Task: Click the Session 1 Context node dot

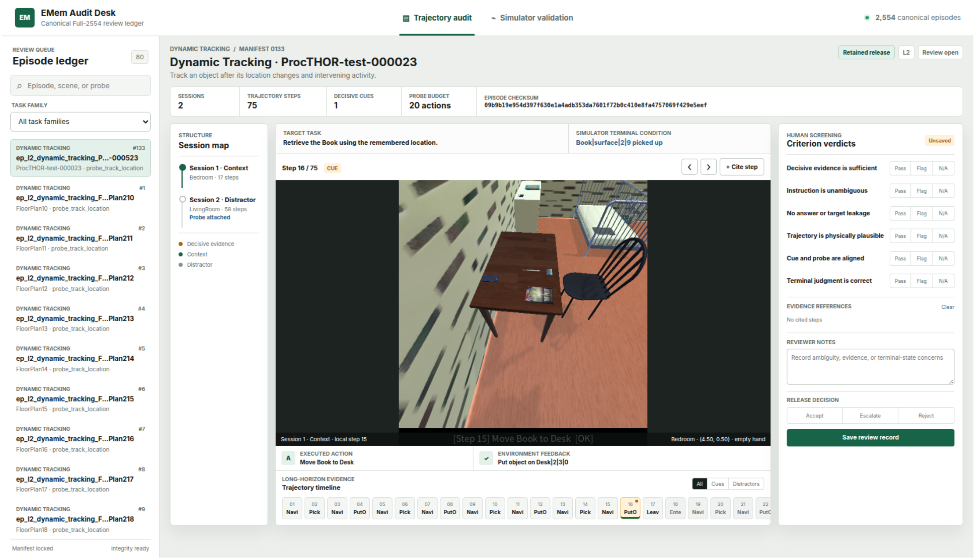Action: (x=182, y=167)
